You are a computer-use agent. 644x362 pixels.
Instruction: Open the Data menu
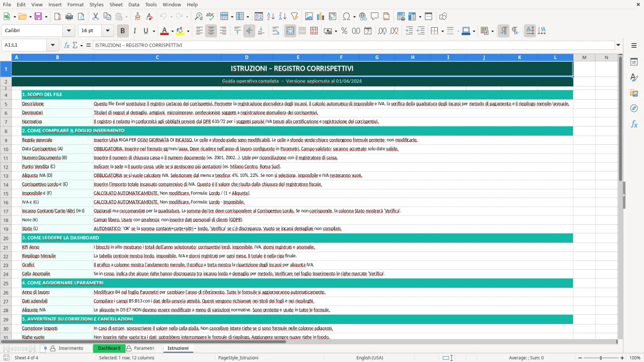point(134,4)
